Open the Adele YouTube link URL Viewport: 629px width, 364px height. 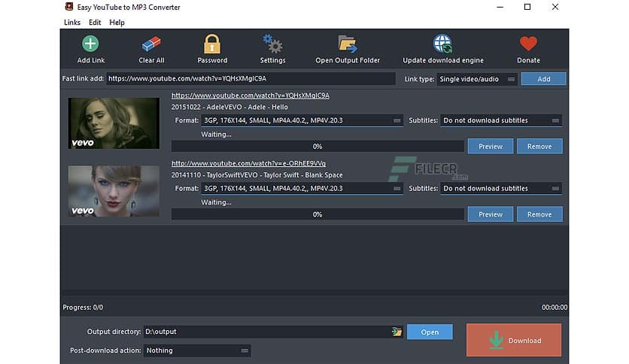(251, 96)
